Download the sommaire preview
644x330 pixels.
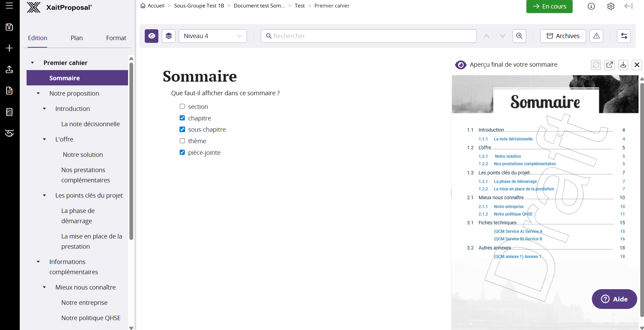point(623,65)
